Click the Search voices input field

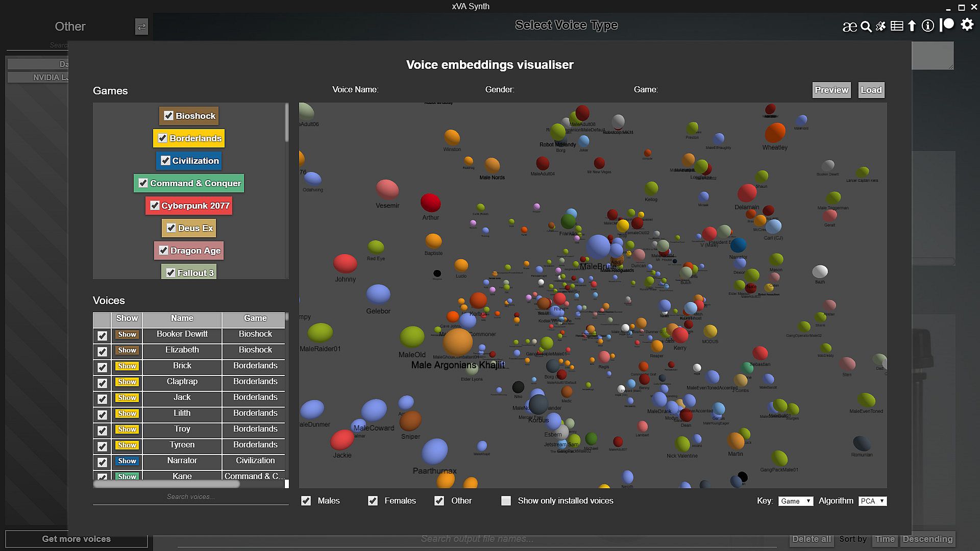click(x=190, y=496)
